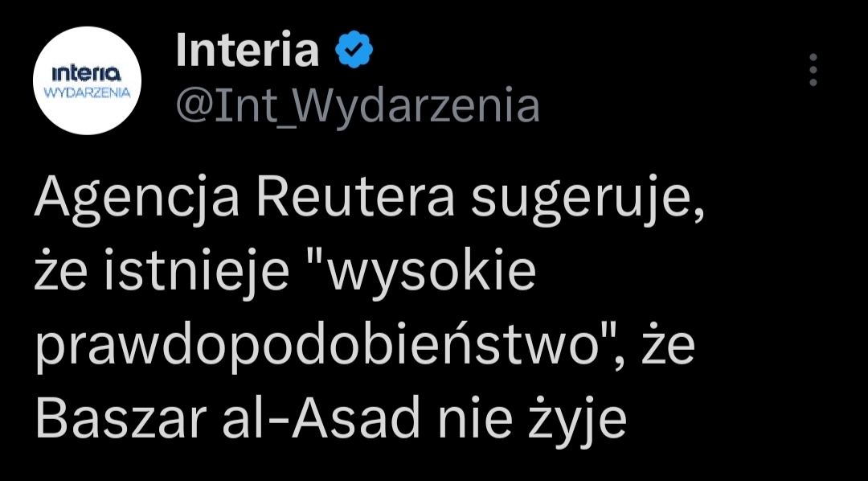Open the @Int_Wydarzenia handle link
Viewport: 868px width, 481px height.
[x=357, y=106]
